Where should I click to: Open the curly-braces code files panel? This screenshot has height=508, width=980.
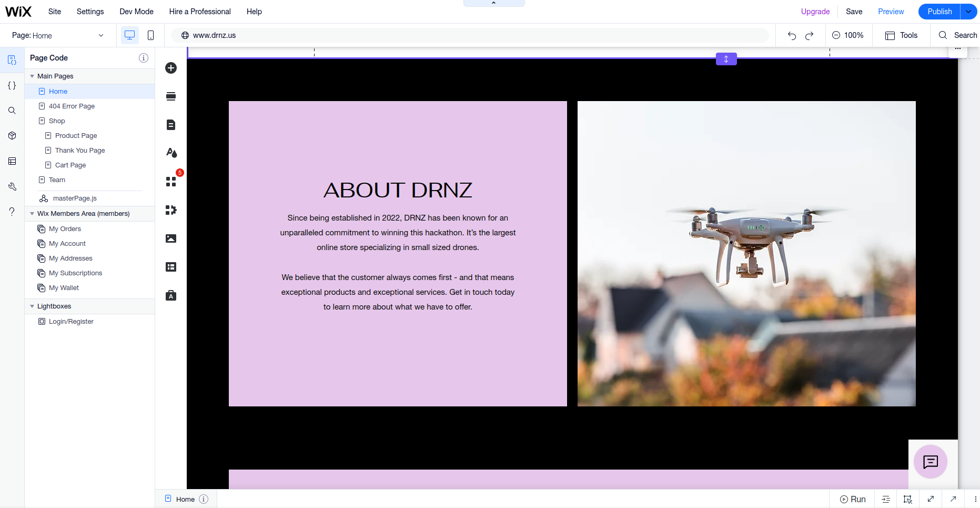pyautogui.click(x=12, y=85)
